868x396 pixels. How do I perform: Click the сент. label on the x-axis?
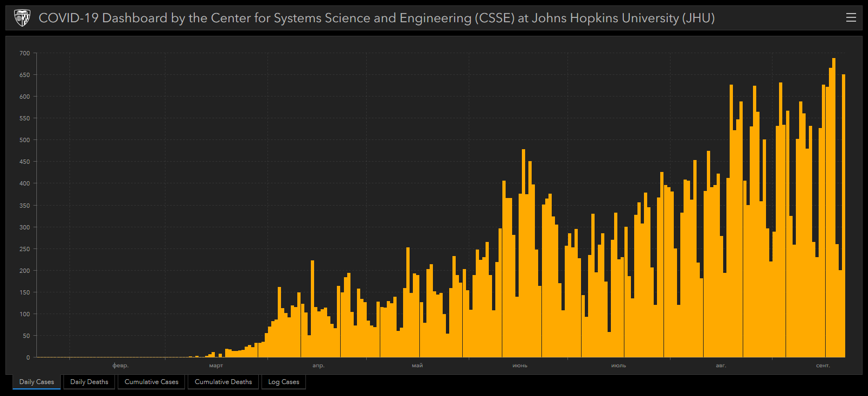coord(822,366)
